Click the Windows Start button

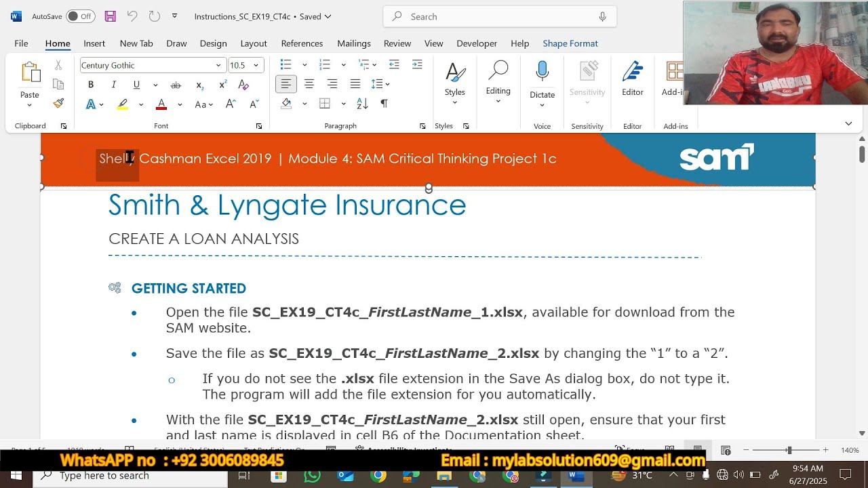coord(16,475)
